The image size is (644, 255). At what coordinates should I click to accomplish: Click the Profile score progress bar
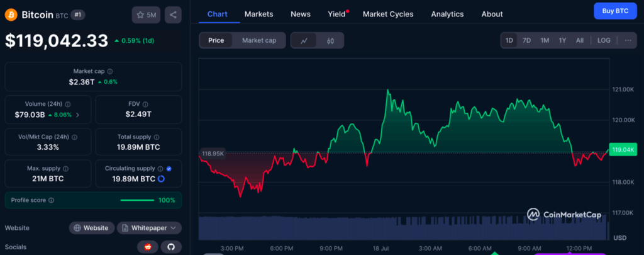(137, 200)
